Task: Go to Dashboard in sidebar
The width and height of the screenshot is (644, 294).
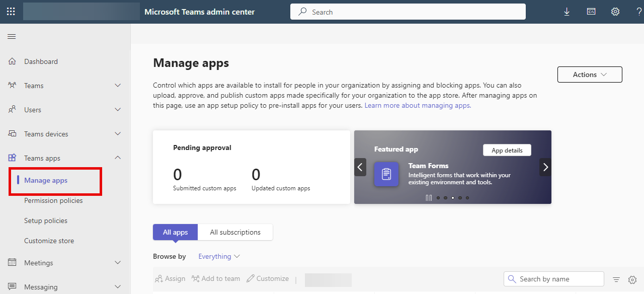Action: coord(41,61)
